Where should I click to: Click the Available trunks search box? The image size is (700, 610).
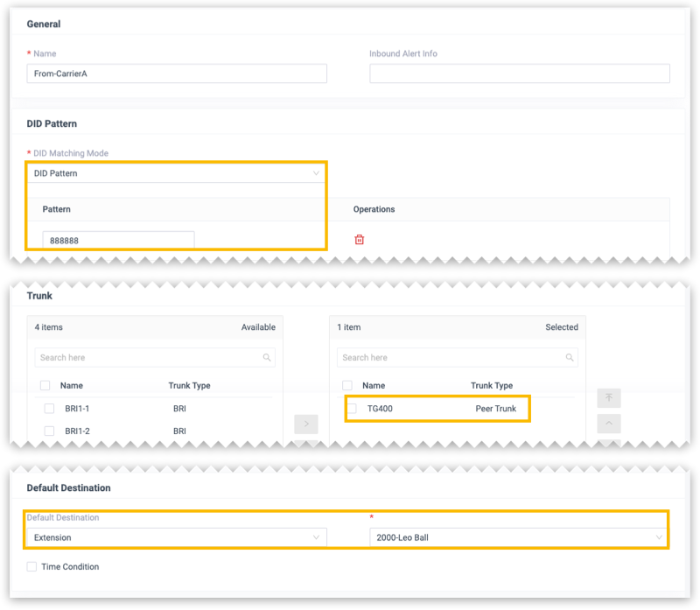147,358
